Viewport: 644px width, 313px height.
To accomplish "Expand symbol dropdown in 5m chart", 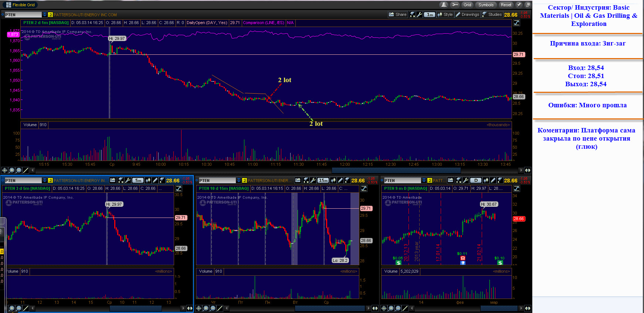I will (x=45, y=181).
